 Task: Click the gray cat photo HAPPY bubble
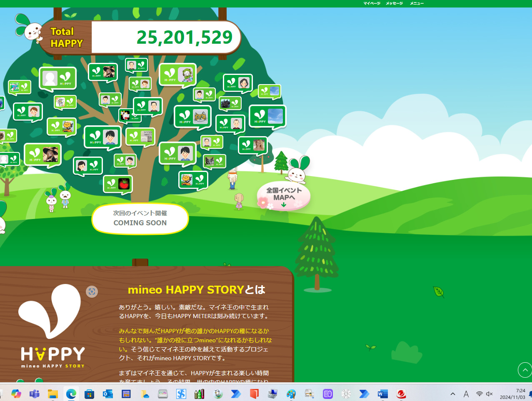[215, 161]
